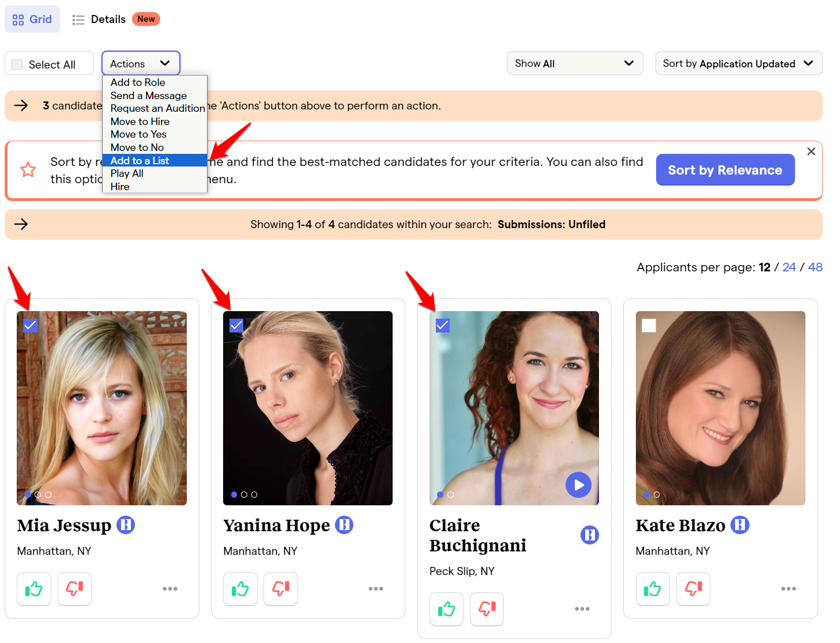
Task: Click Kate Blazo's name
Action: tap(680, 525)
